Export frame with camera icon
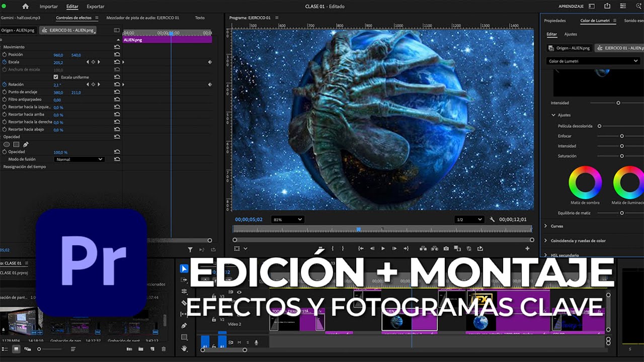644x362 pixels. (x=446, y=248)
